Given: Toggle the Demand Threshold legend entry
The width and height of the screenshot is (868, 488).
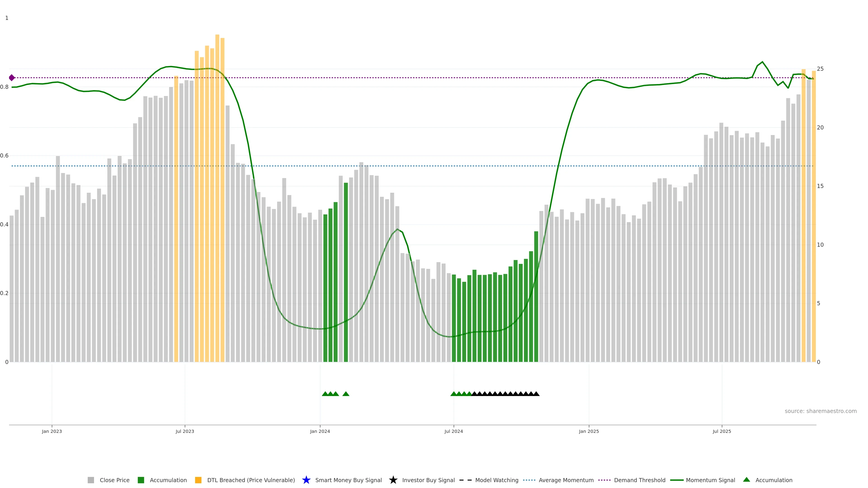Looking at the screenshot, I should pos(639,480).
